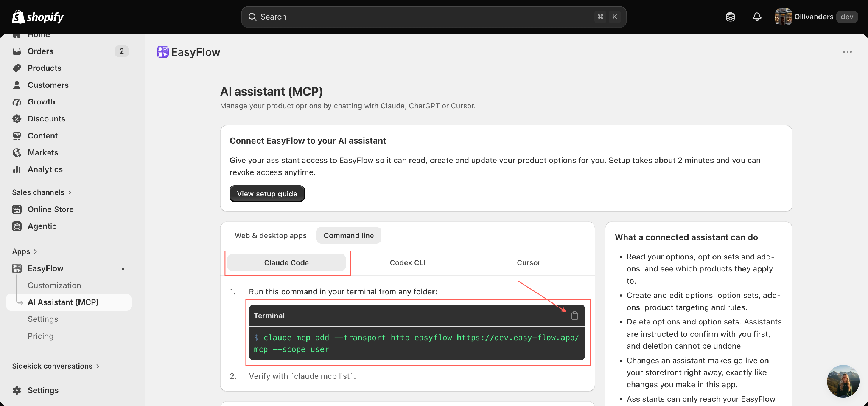Switch to Web & desktop apps tab

(x=271, y=235)
